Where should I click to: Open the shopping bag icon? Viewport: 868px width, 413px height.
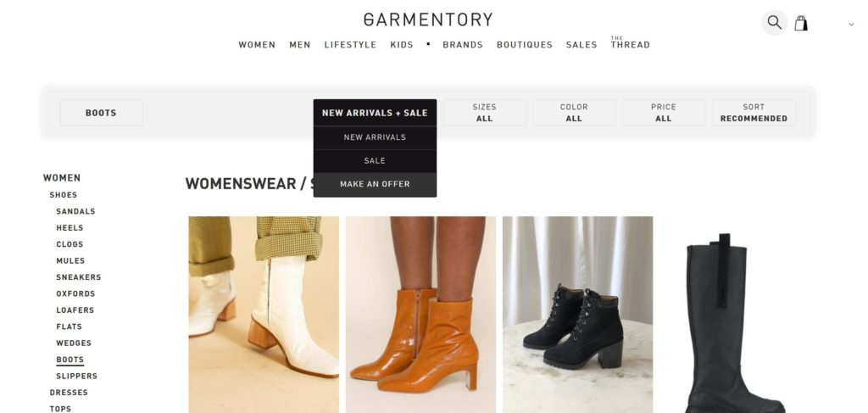coord(801,23)
